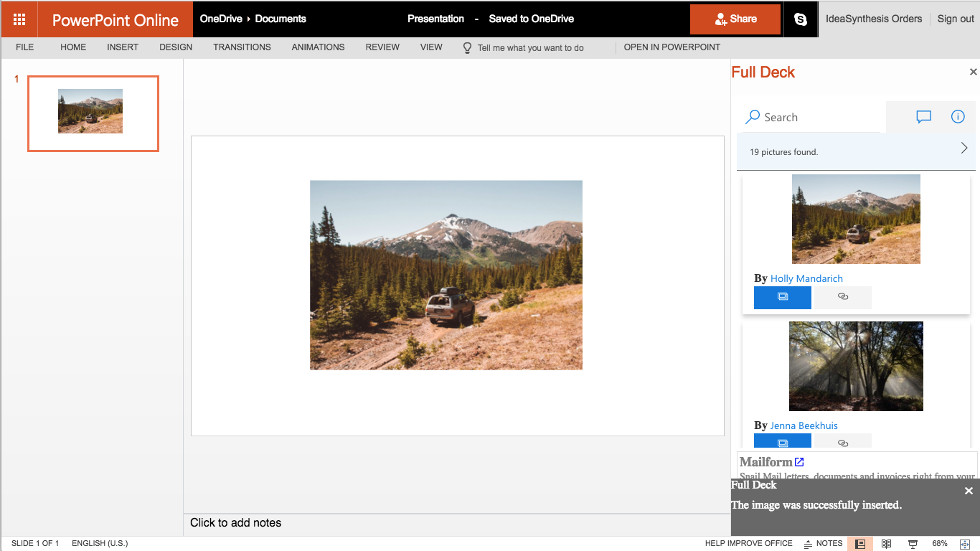Screen dimensions: 980x551
Task: Toggle the Notes pane in status bar
Action: click(x=823, y=544)
